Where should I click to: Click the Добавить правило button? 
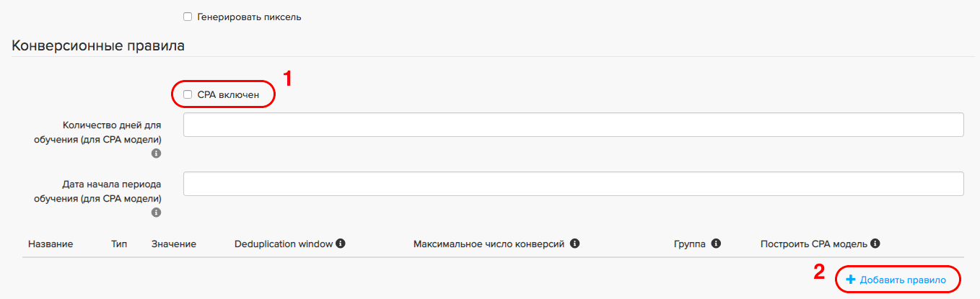pos(898,280)
